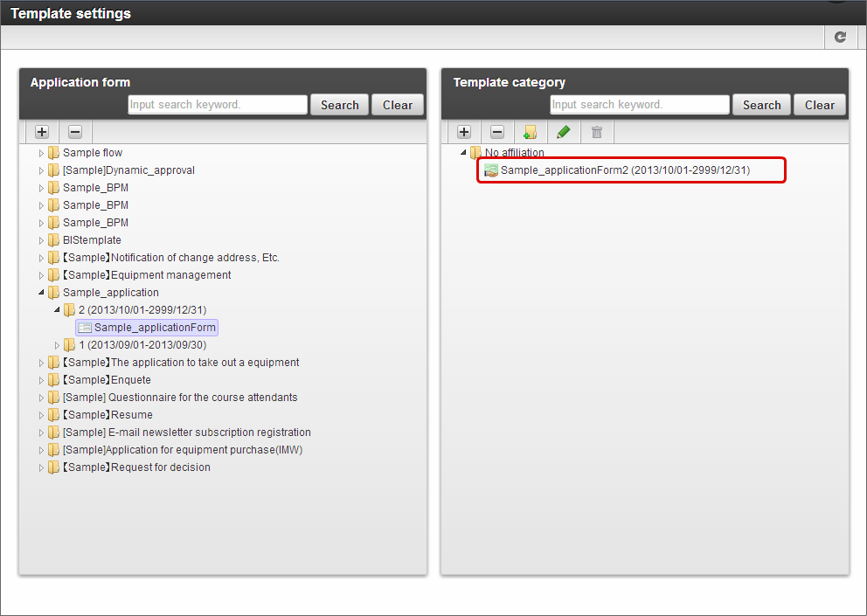Click the green pencil edit icon
The image size is (867, 616).
pos(564,132)
